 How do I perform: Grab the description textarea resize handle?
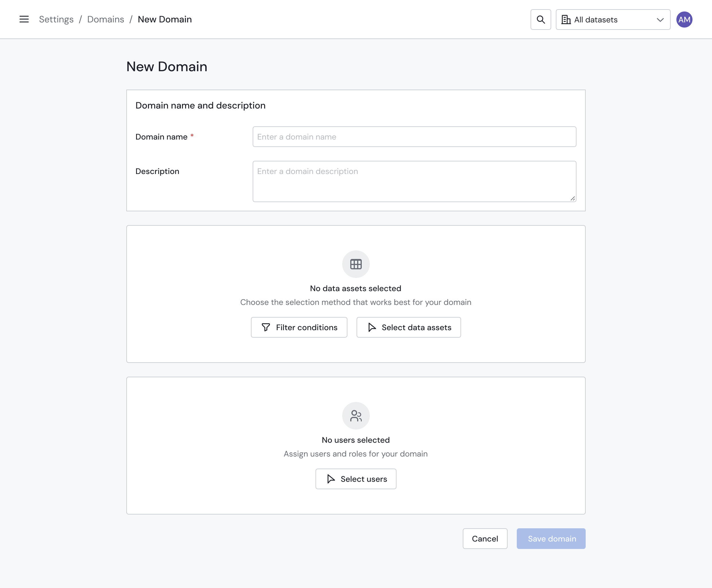point(572,198)
